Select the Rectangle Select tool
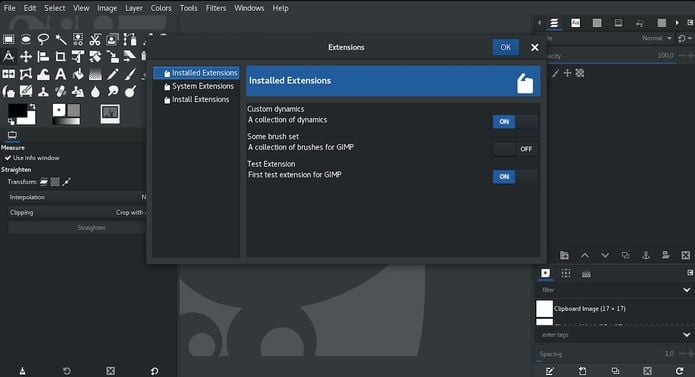695x377 pixels. click(x=8, y=39)
